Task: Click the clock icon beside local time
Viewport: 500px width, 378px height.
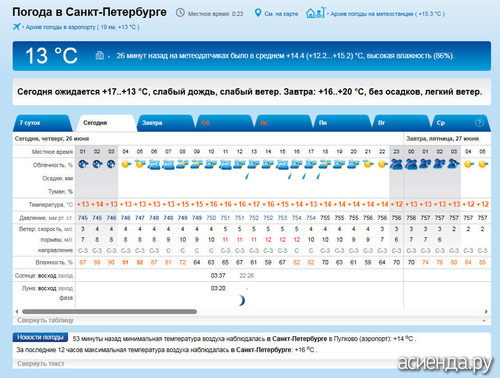Action: (180, 13)
